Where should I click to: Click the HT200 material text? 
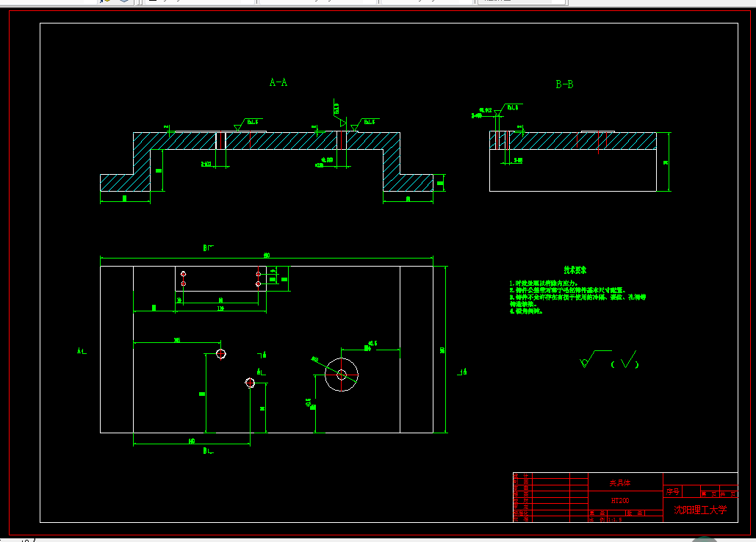click(x=620, y=501)
